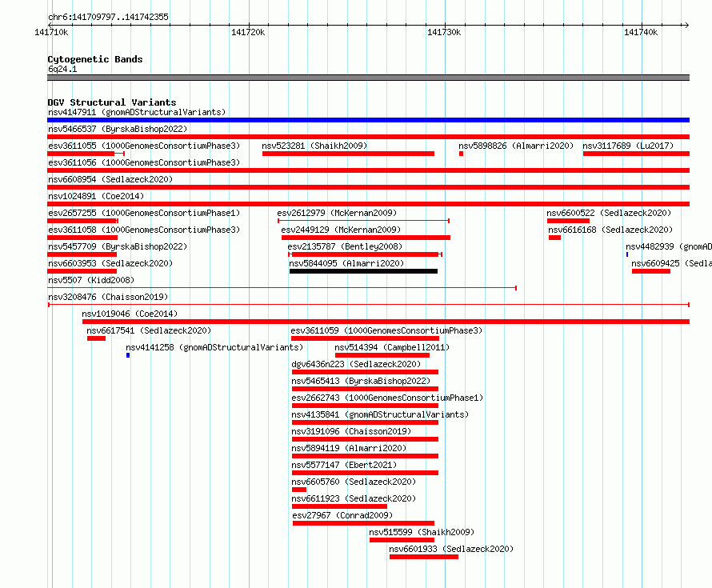
Task: Click nsv5457709 (ByrskaBishop2022) label
Action: pos(118,246)
